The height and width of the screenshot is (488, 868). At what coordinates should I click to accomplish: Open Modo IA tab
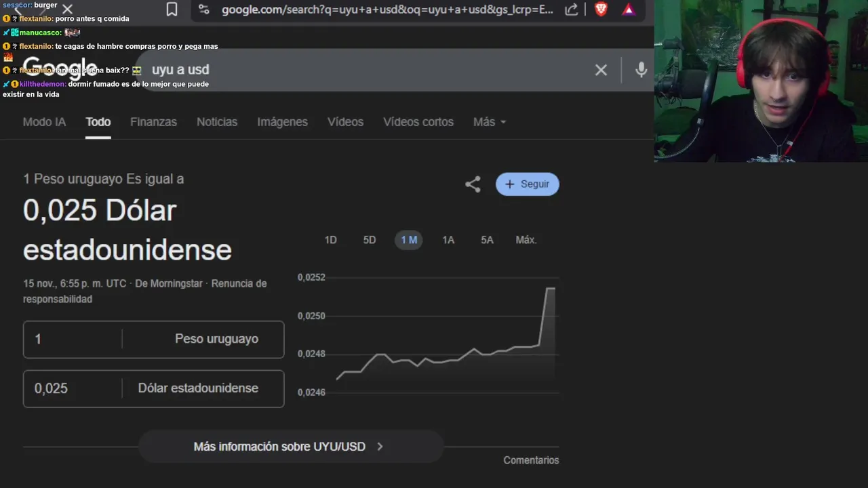tap(44, 122)
